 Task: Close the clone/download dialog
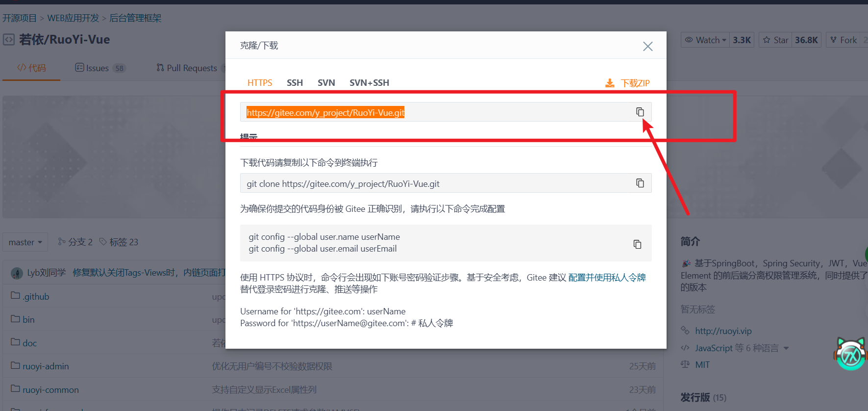pos(647,46)
